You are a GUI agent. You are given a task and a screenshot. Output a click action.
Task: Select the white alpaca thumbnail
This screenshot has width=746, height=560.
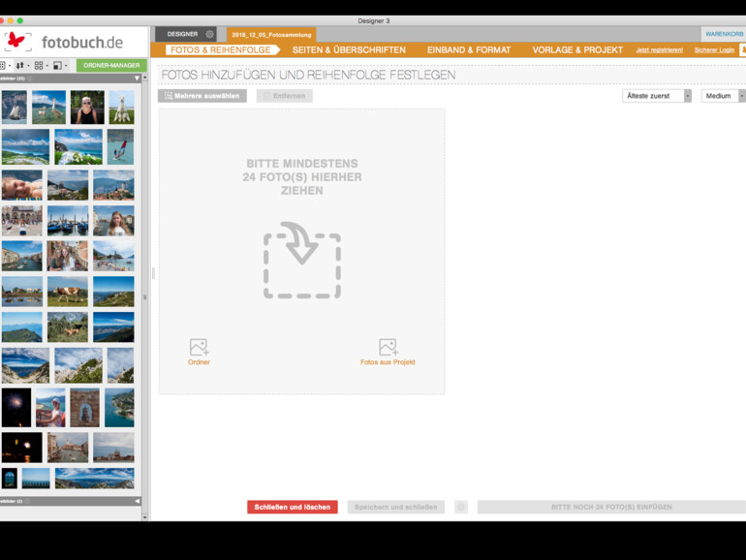pos(121,108)
